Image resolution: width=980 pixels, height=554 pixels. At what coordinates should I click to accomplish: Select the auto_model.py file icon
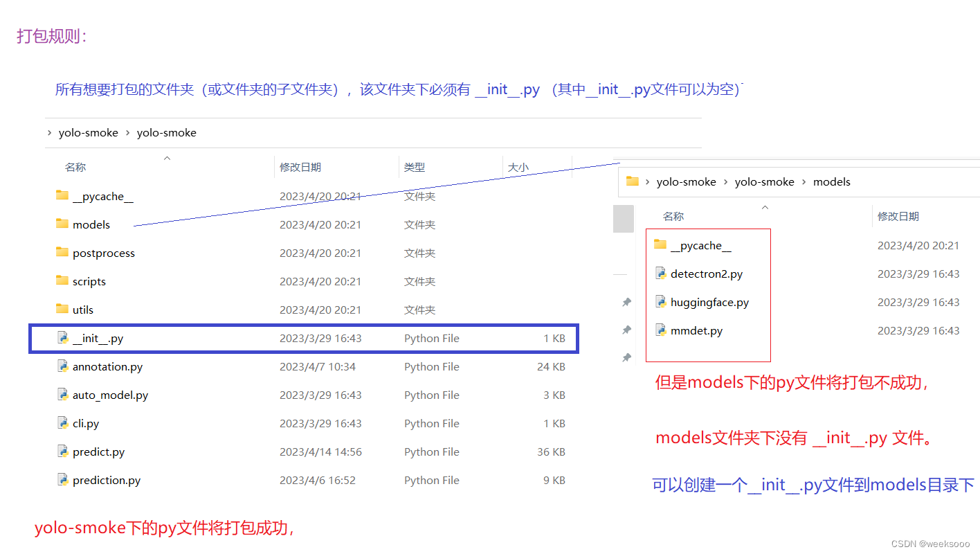coord(62,395)
